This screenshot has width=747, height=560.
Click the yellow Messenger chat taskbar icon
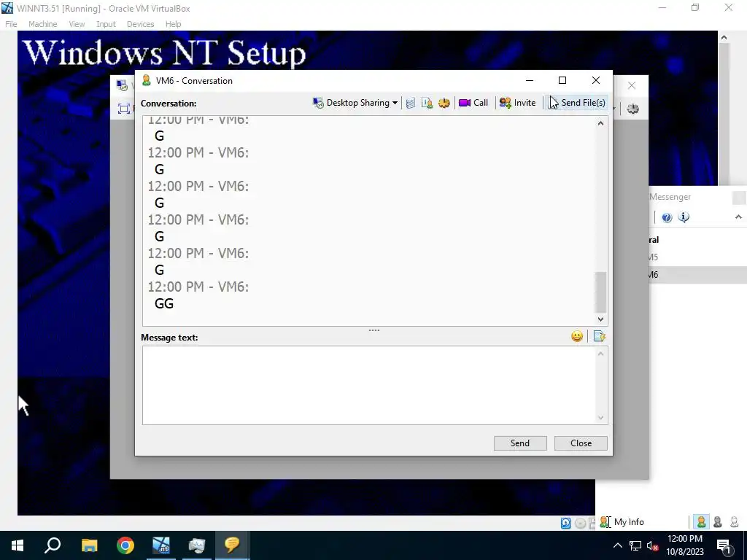click(233, 545)
